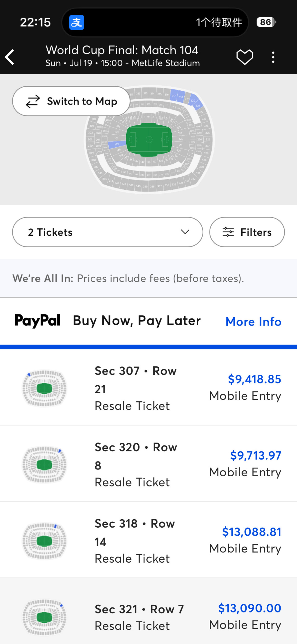This screenshot has height=644, width=297.
Task: Select the Sec 307 Row 21 listing
Action: point(148,387)
